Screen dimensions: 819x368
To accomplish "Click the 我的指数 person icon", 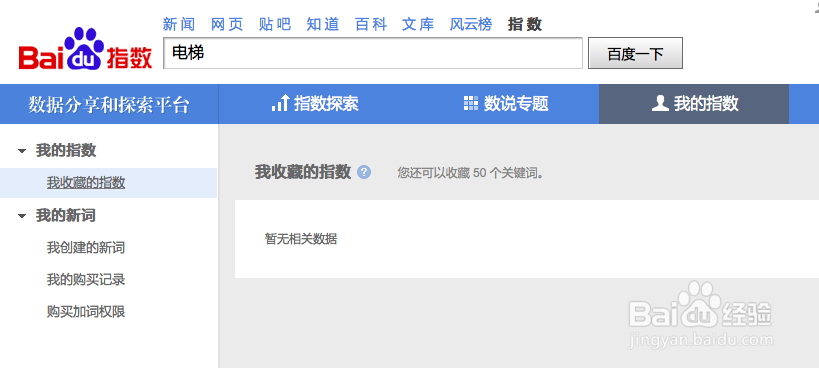I will (660, 103).
